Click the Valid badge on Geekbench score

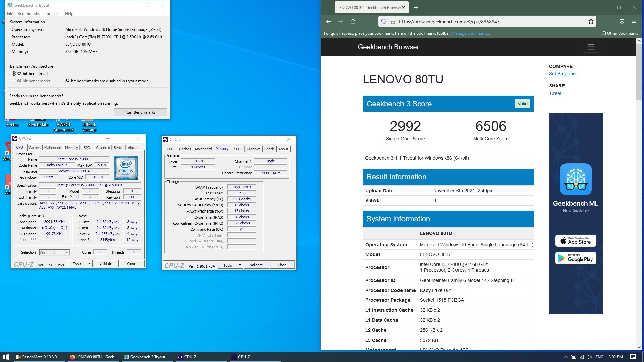point(522,104)
